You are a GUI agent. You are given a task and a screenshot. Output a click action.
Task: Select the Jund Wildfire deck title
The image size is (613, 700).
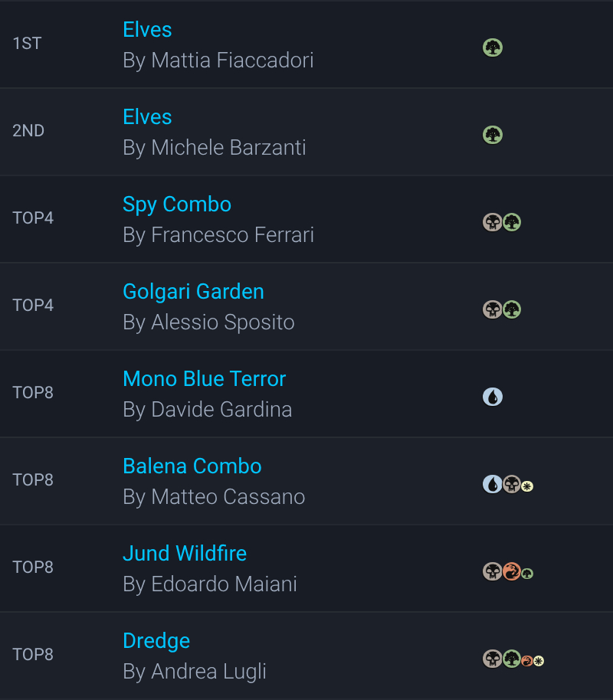[x=185, y=554]
